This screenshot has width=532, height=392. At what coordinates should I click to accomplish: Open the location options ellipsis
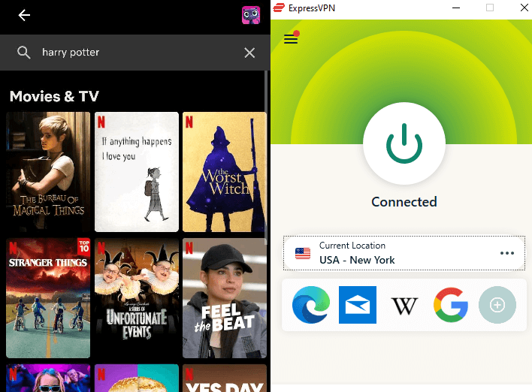[507, 253]
